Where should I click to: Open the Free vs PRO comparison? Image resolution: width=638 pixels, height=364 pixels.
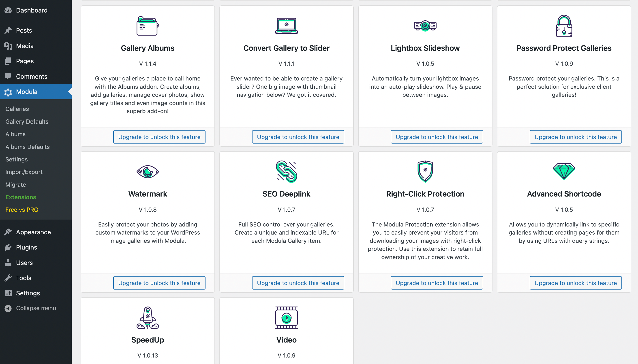[22, 210]
